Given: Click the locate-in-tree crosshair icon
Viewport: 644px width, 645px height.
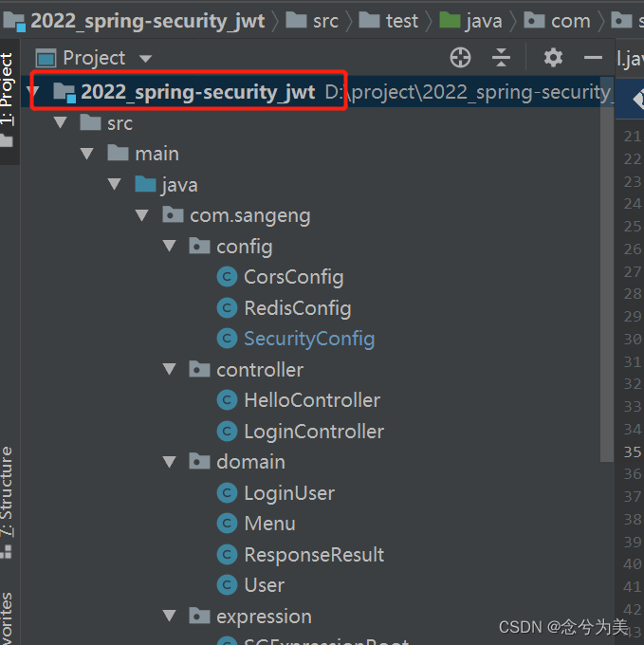Looking at the screenshot, I should pyautogui.click(x=460, y=57).
